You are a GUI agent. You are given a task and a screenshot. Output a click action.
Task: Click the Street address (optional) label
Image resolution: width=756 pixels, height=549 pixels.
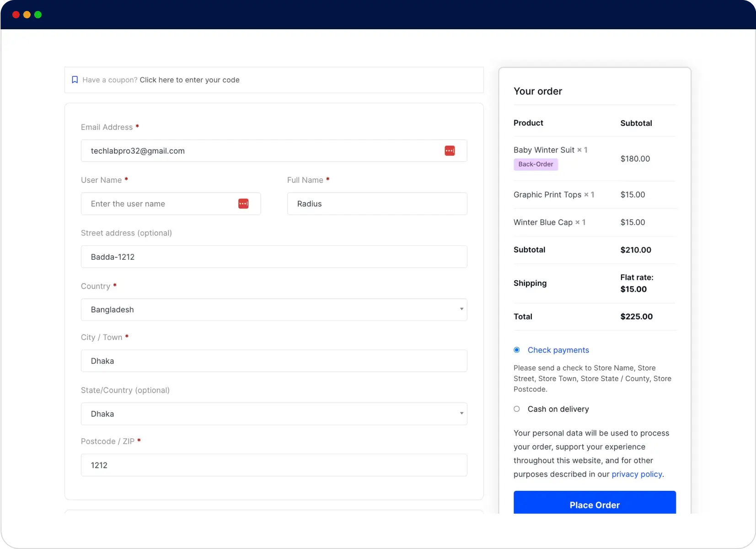coord(126,233)
